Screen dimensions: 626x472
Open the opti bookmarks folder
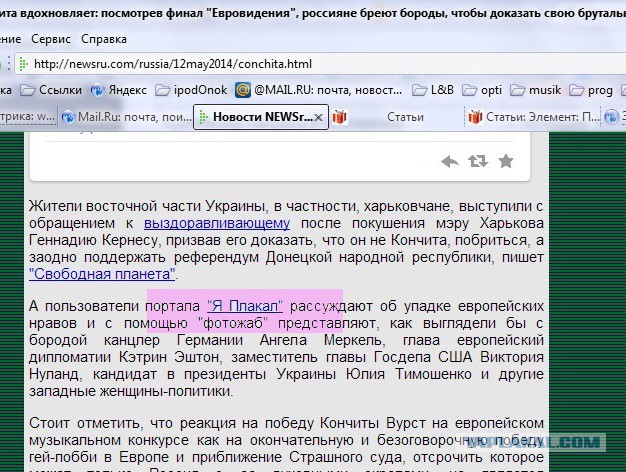coord(482,90)
